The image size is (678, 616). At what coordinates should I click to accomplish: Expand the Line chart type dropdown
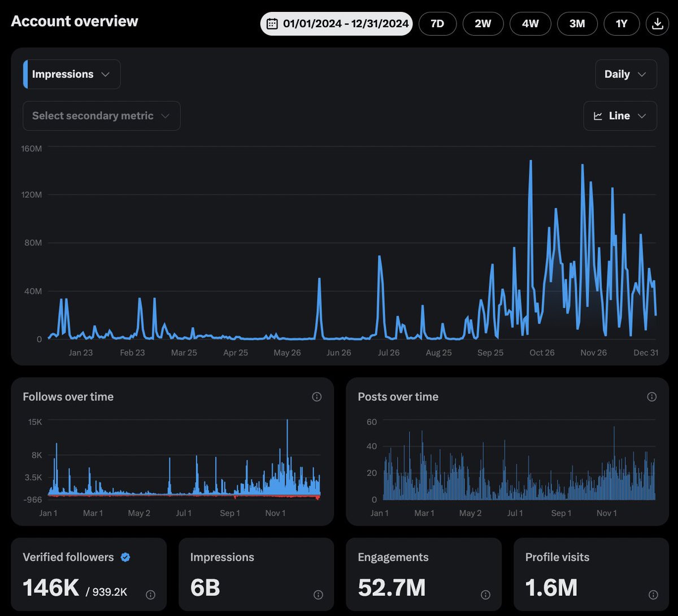620,116
